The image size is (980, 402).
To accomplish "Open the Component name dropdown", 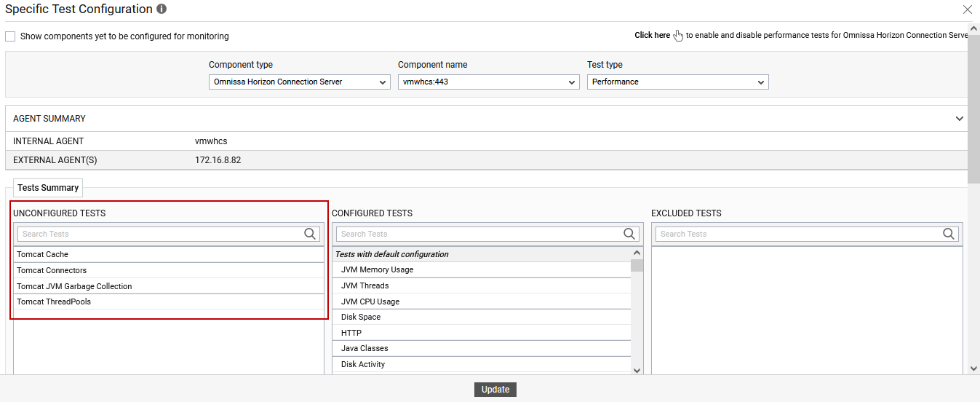I will pyautogui.click(x=489, y=82).
